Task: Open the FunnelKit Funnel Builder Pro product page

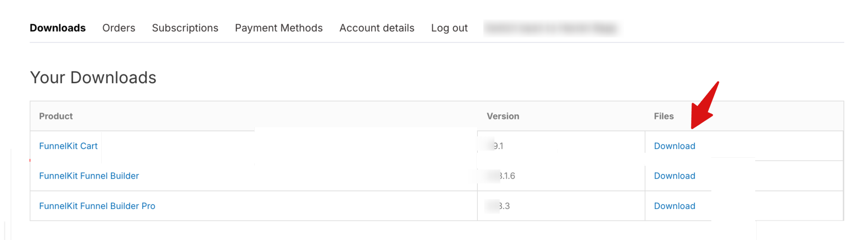Action: 97,206
